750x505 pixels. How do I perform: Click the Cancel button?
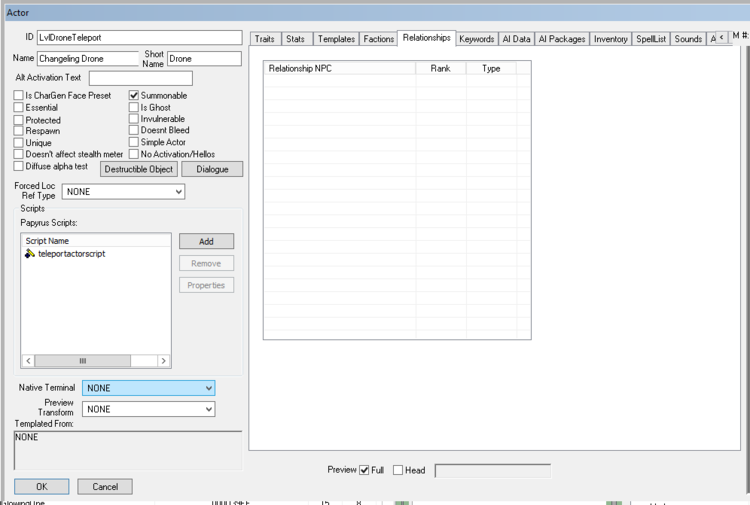pyautogui.click(x=105, y=487)
